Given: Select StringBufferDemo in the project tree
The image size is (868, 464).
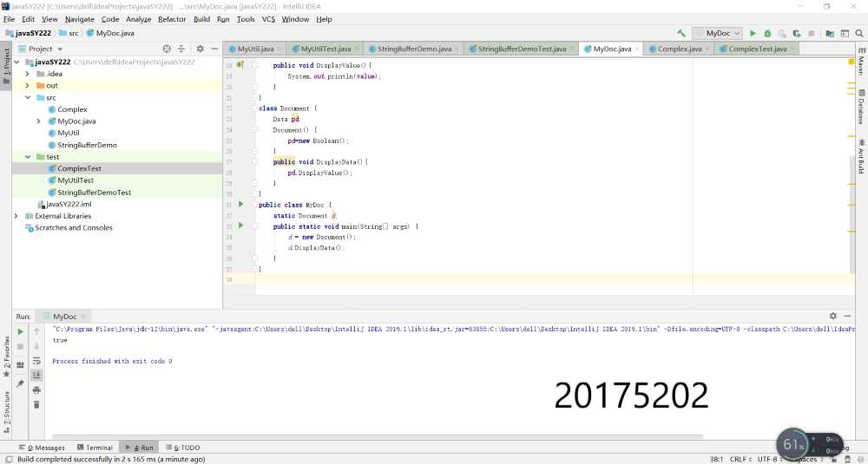Looking at the screenshot, I should (87, 145).
